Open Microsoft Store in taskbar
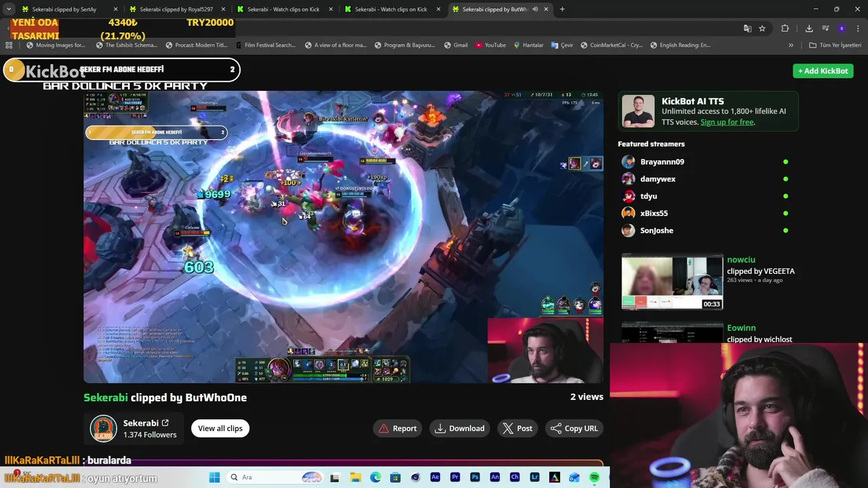The height and width of the screenshot is (488, 868). tap(395, 477)
